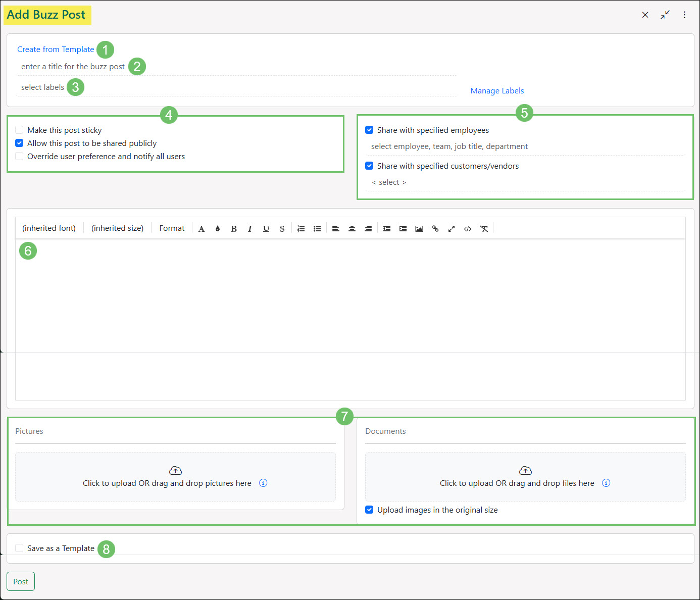Insert a hyperlink in the editor
The image size is (700, 600).
tap(435, 229)
